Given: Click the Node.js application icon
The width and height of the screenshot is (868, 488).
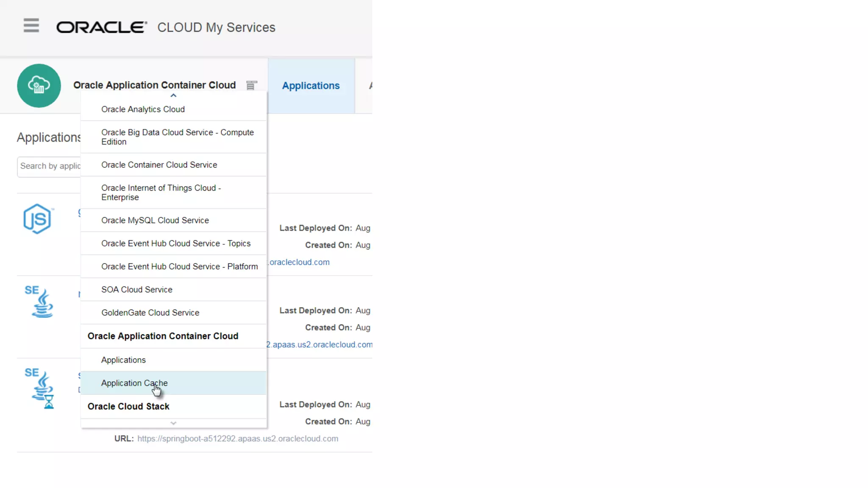Looking at the screenshot, I should coord(38,219).
